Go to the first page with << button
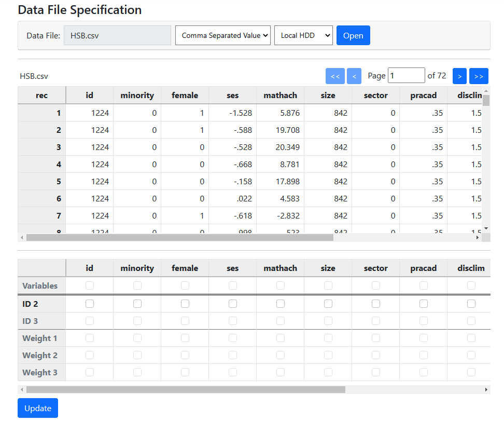This screenshot has height=435, width=504. [335, 76]
